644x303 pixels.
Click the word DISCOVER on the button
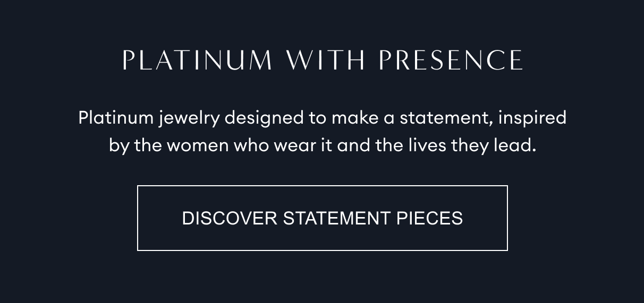[230, 218]
